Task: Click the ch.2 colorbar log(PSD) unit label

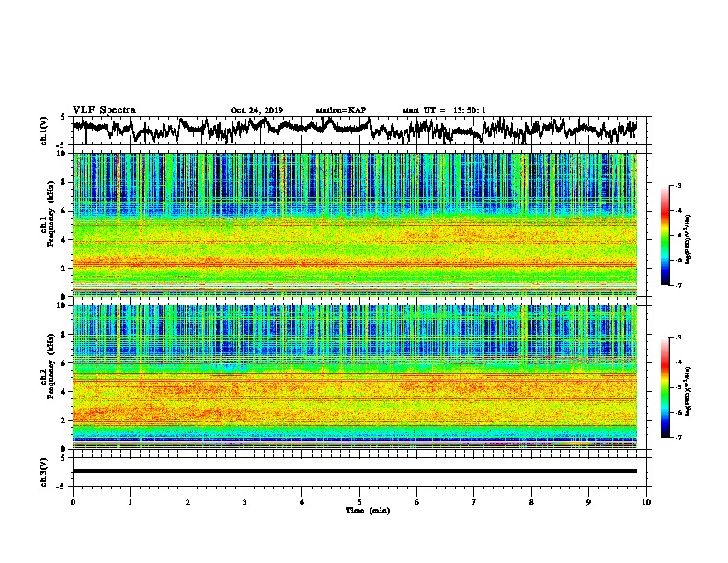Action: (x=689, y=391)
